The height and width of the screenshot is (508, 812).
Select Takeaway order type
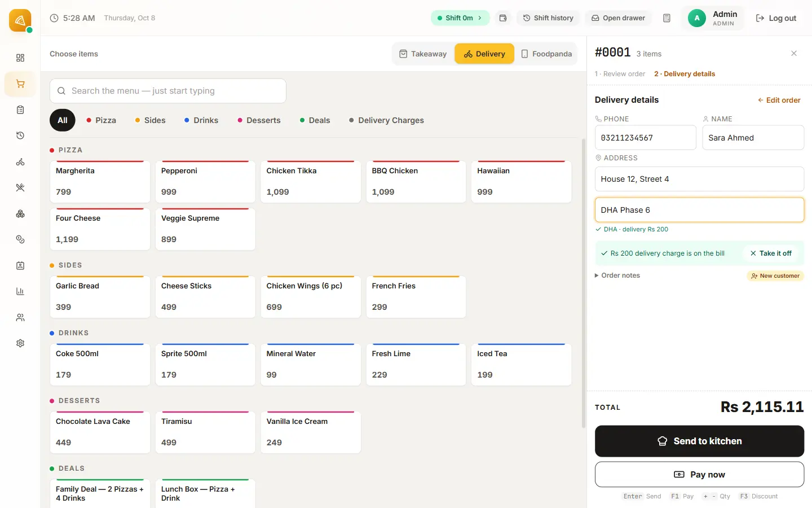click(x=423, y=54)
